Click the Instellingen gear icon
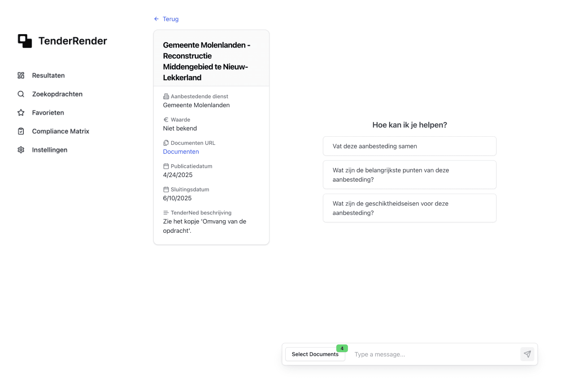Image resolution: width=574 pixels, height=392 pixels. click(21, 150)
